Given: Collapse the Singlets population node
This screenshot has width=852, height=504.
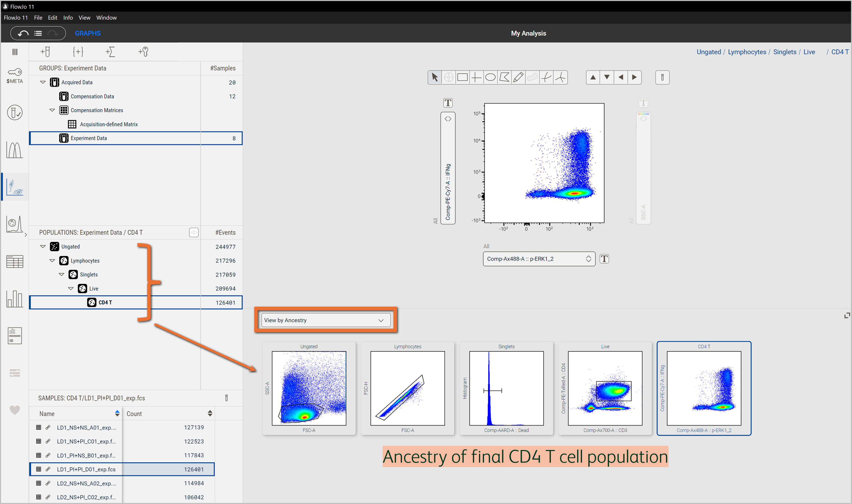Looking at the screenshot, I should pyautogui.click(x=62, y=274).
